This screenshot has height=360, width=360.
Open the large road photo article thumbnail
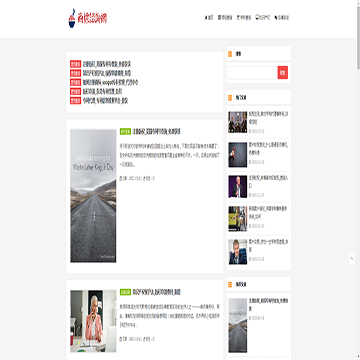pos(93,196)
